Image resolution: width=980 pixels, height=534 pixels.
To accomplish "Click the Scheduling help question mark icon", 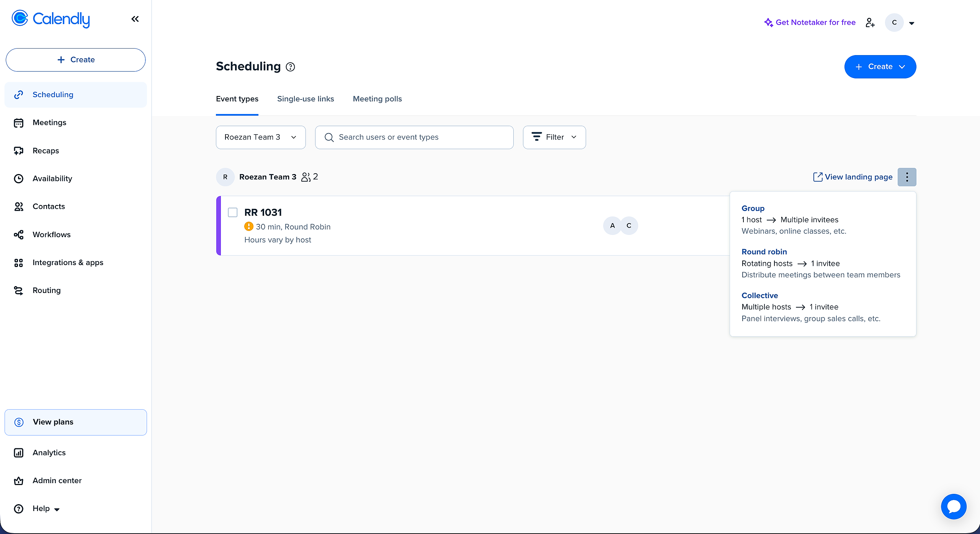I will (x=291, y=67).
